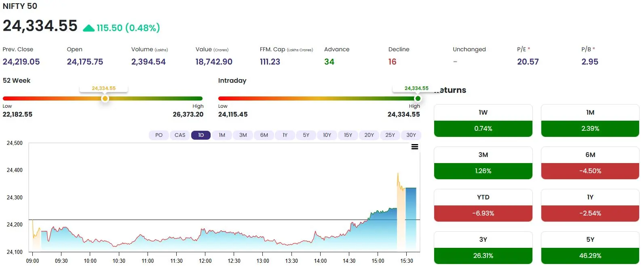The image size is (644, 268).
Task: Click the 52 Week high value 26,373.20
Action: coord(188,114)
